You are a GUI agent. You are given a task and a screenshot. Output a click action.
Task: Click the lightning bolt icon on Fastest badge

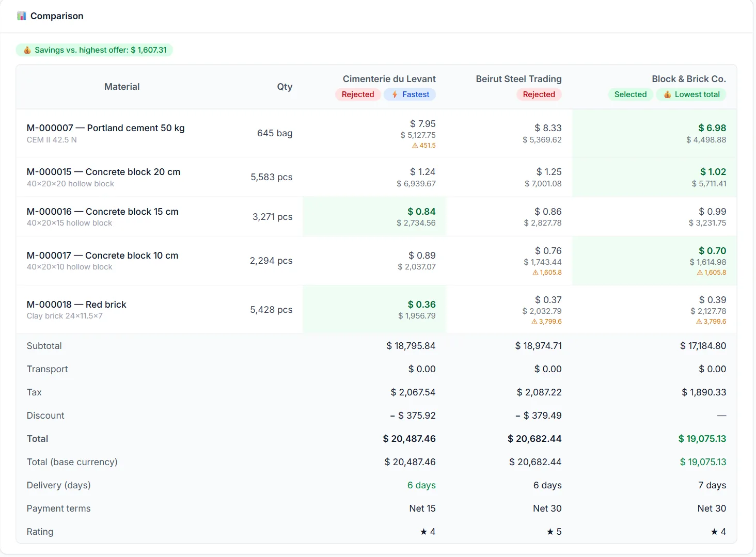point(395,94)
